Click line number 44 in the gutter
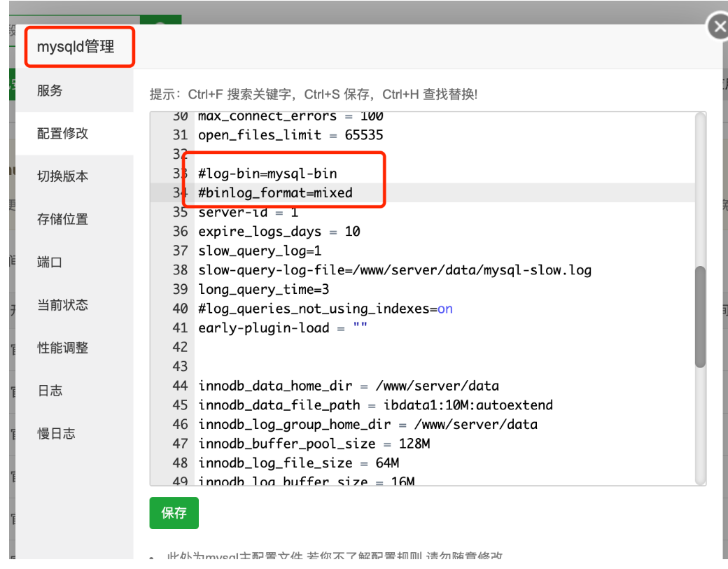The height and width of the screenshot is (569, 728). [x=180, y=386]
